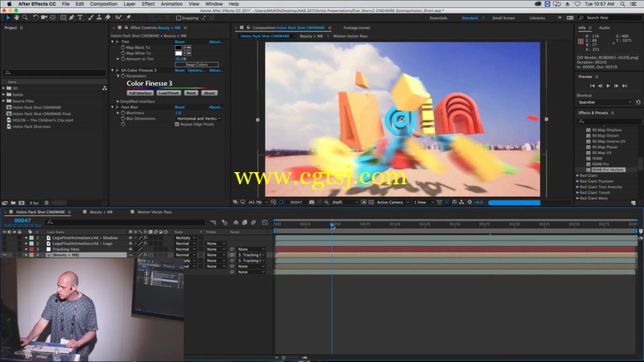Open resolution Half dropdown
This screenshot has height=362, width=644.
345,202
